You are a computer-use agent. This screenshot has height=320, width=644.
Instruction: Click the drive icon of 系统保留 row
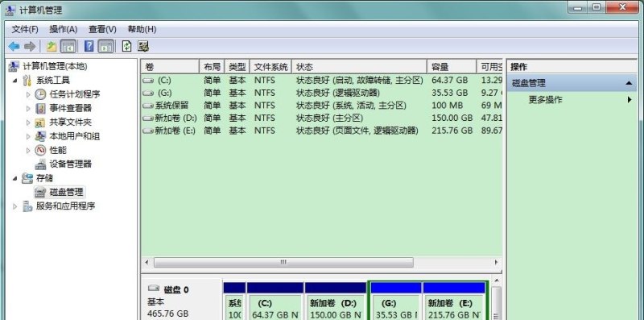148,106
